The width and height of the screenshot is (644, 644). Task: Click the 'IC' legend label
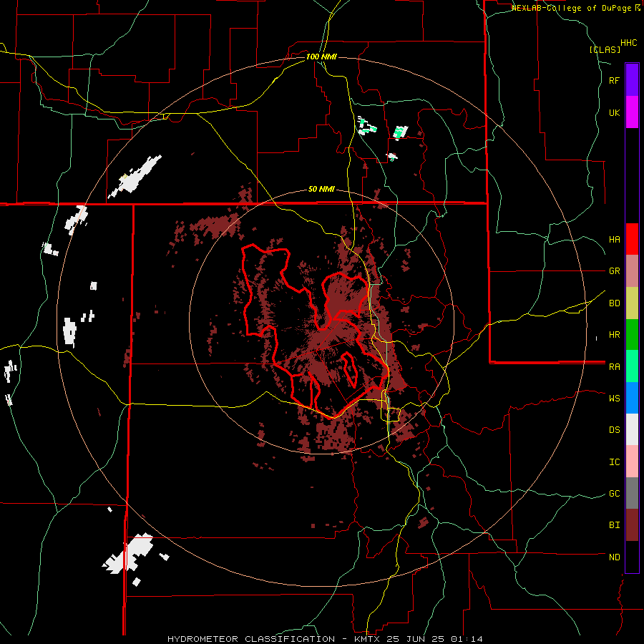click(x=614, y=462)
